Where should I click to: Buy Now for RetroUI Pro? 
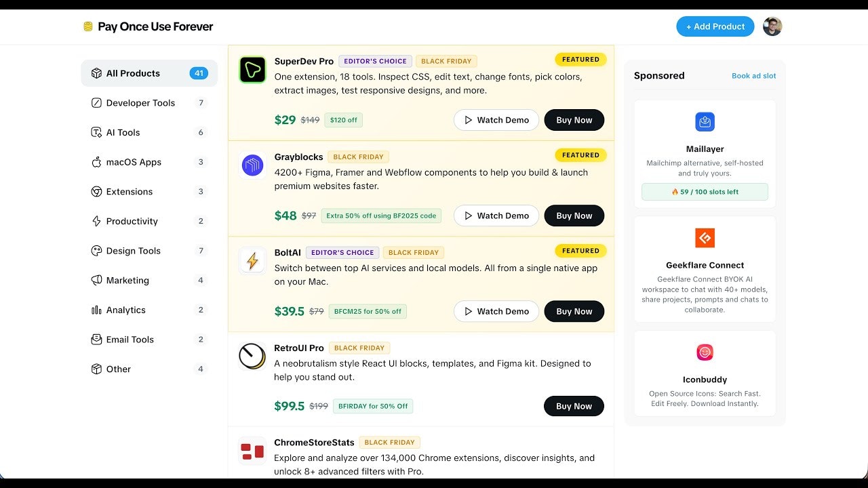click(574, 406)
